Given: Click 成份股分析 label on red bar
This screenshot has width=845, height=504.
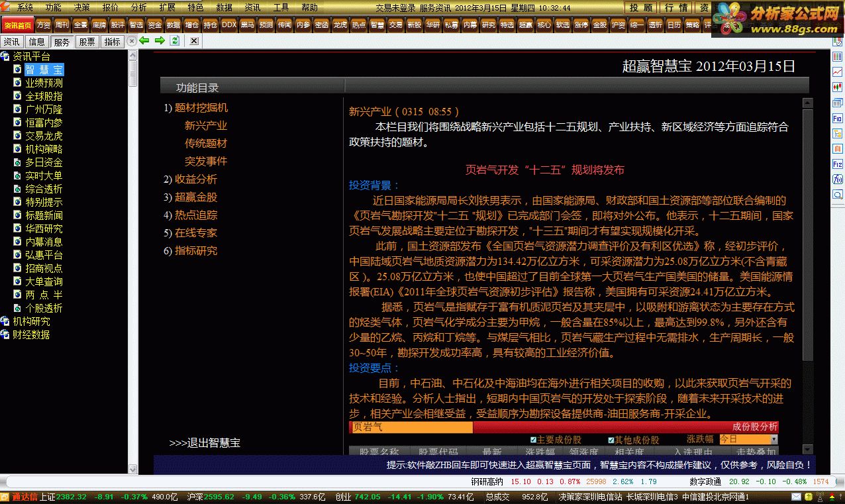Looking at the screenshot, I should point(754,427).
